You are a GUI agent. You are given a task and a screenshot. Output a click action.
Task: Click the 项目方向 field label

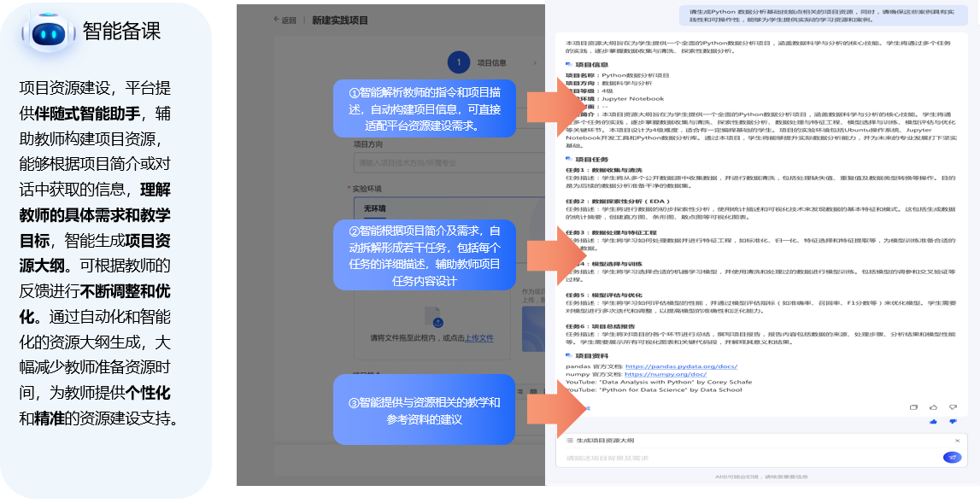click(x=368, y=144)
